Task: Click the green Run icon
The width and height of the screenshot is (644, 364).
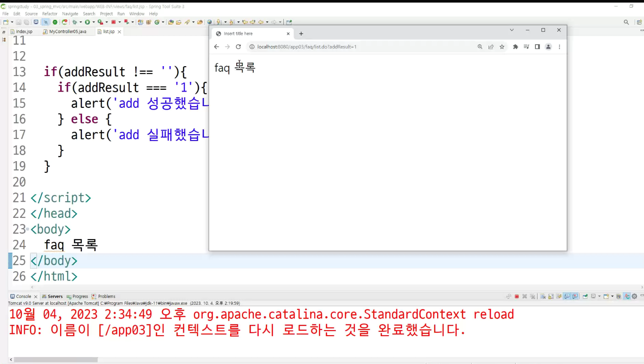Action: [x=87, y=22]
